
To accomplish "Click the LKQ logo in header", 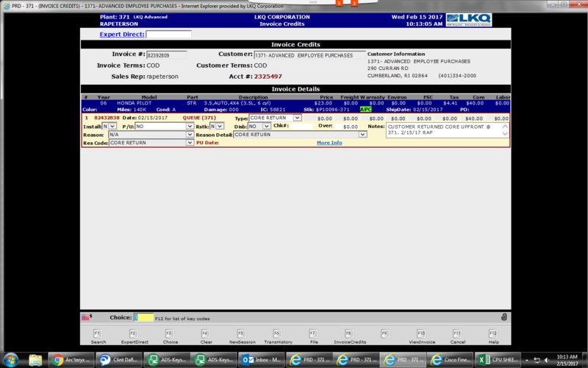I will 469,20.
